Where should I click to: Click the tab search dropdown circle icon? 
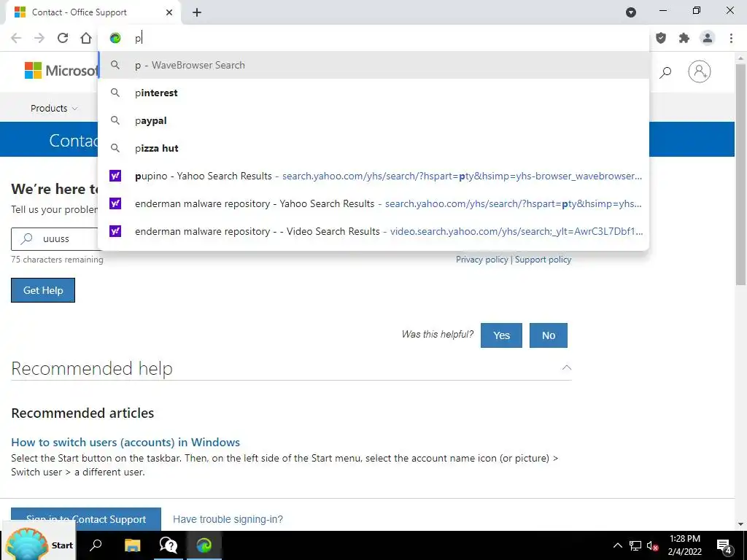(x=631, y=12)
